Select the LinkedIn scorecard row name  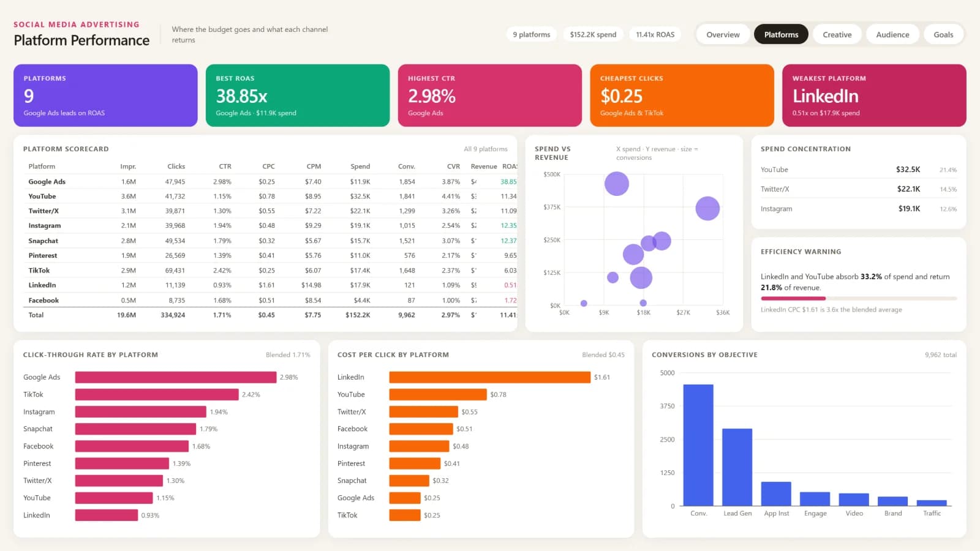click(42, 285)
